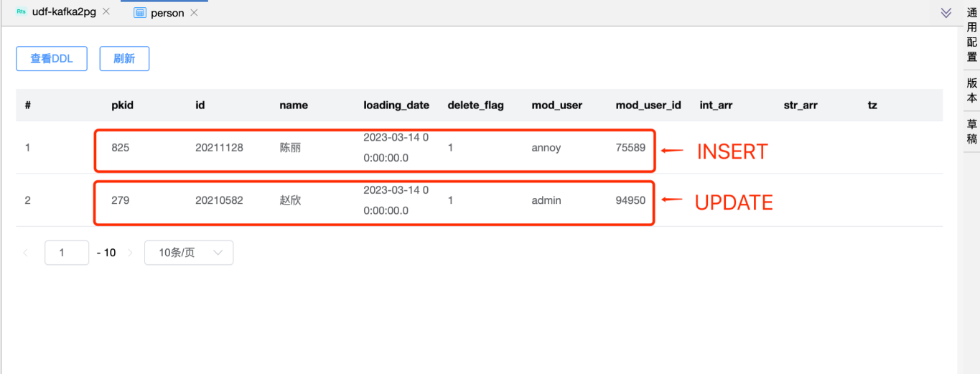Open the 版本 side panel
The height and width of the screenshot is (374, 980).
tap(971, 90)
